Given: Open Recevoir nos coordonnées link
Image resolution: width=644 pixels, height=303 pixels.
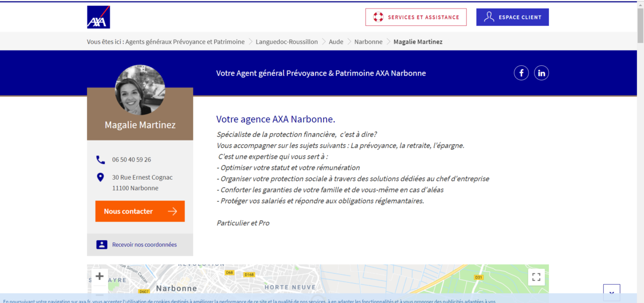Looking at the screenshot, I should coord(144,245).
